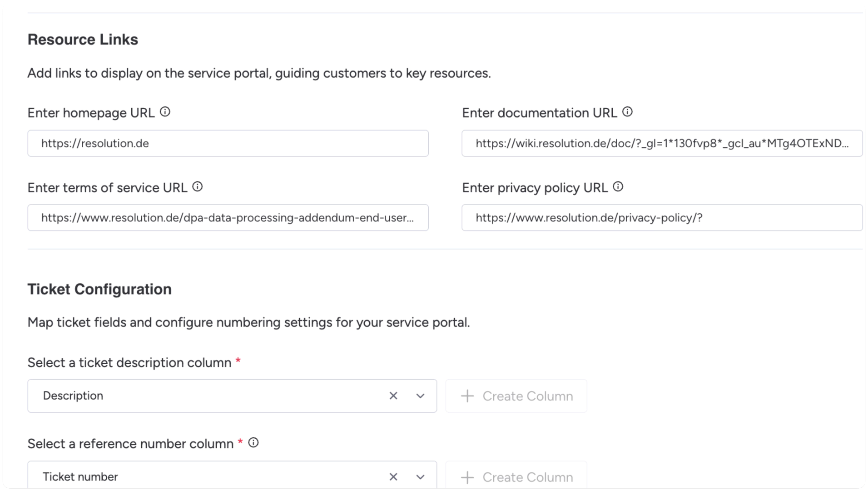
Task: Click the Ticket Configuration section heading
Action: tap(99, 289)
